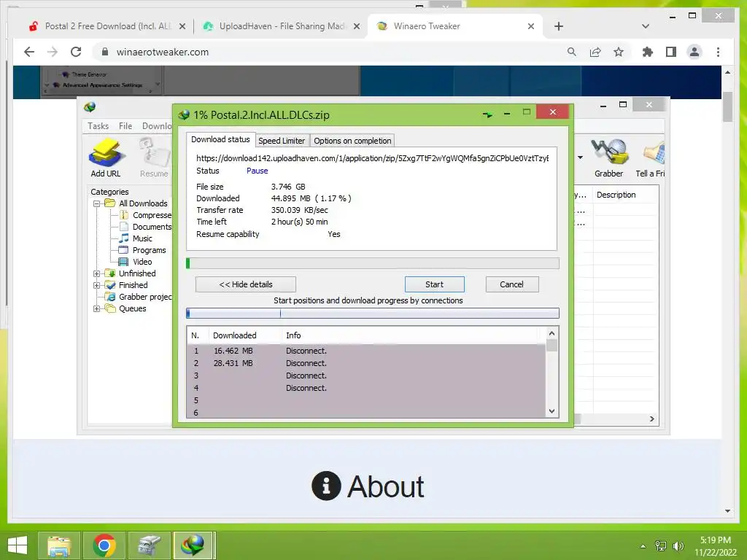Click the Add URL toolbar icon
This screenshot has height=560, width=747.
click(106, 157)
